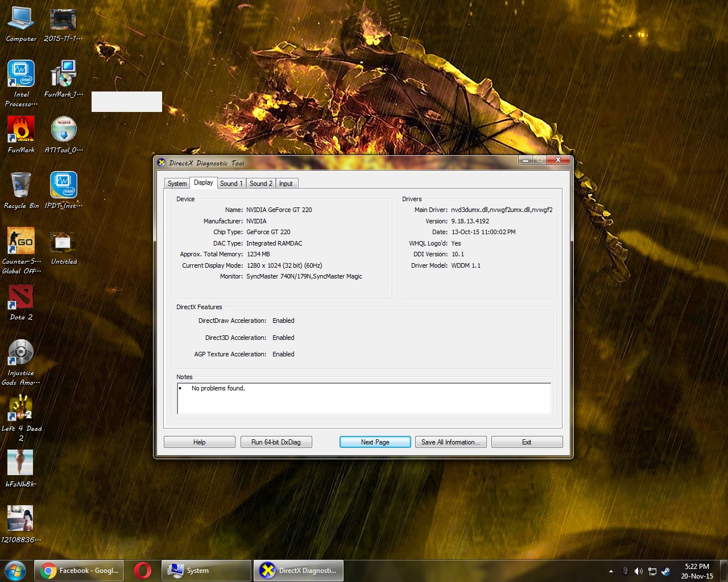Viewport: 728px width, 582px height.
Task: Click the Driver Model value "WDDM 1.1"
Action: [x=466, y=265]
